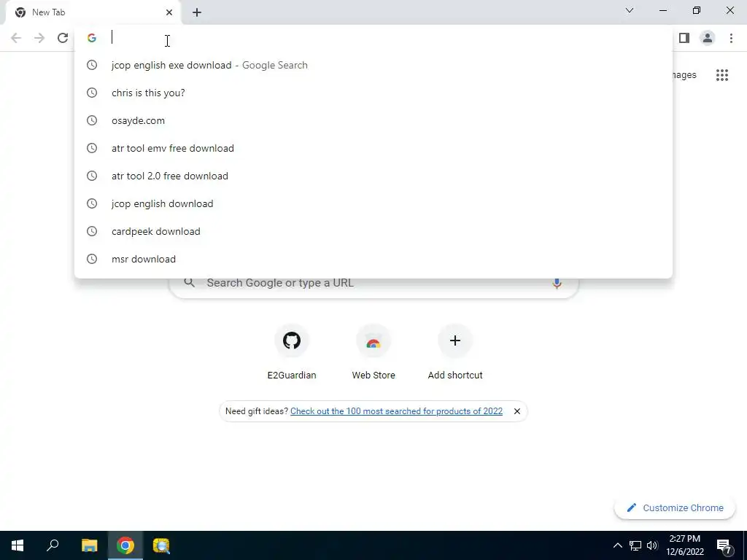The image size is (747, 560).
Task: Click the Customize Chrome button
Action: click(675, 508)
